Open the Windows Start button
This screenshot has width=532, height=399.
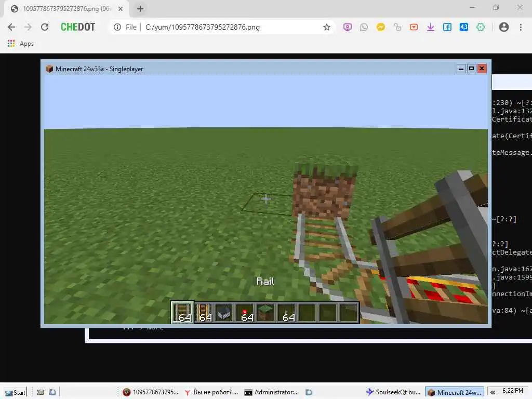coord(15,392)
